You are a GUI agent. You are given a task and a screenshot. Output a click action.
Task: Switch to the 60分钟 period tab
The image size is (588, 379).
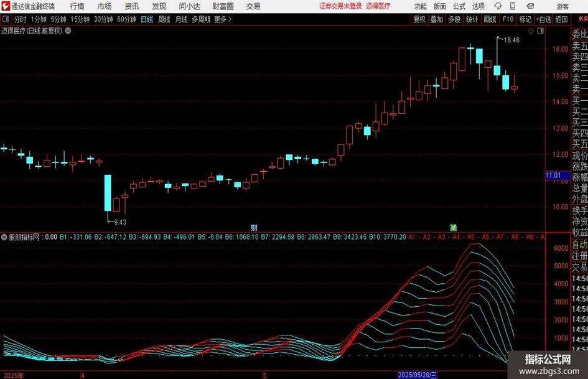[127, 19]
